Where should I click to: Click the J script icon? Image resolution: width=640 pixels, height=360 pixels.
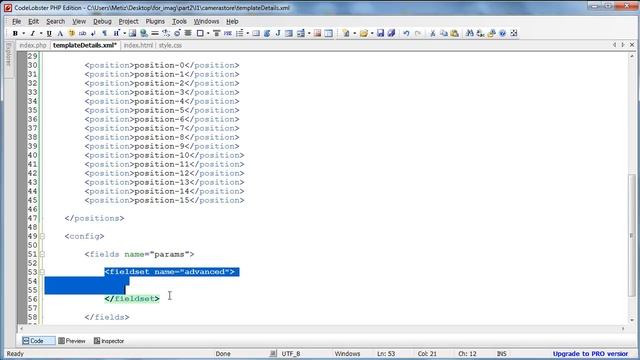tap(278, 33)
